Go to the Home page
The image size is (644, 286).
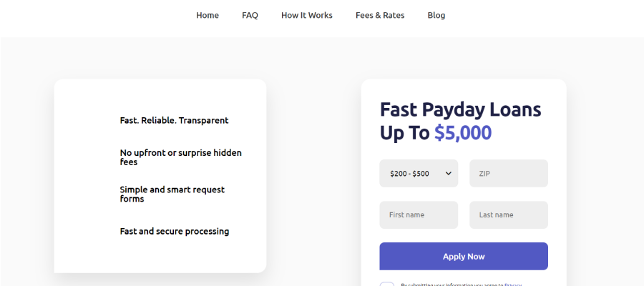[208, 15]
